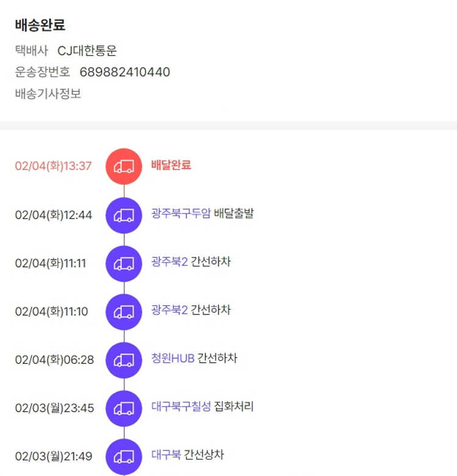Click the truck icon at 02/04(화)11:11
Screen dimensions: 457x476
click(124, 263)
